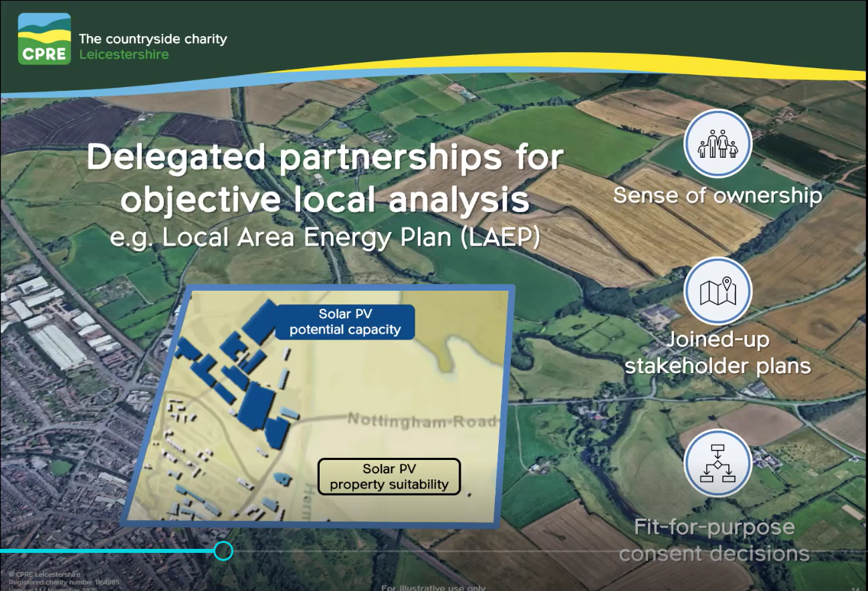Screen dimensions: 868x591
Task: Click the green Leicestershire text in header
Action: click(x=124, y=54)
